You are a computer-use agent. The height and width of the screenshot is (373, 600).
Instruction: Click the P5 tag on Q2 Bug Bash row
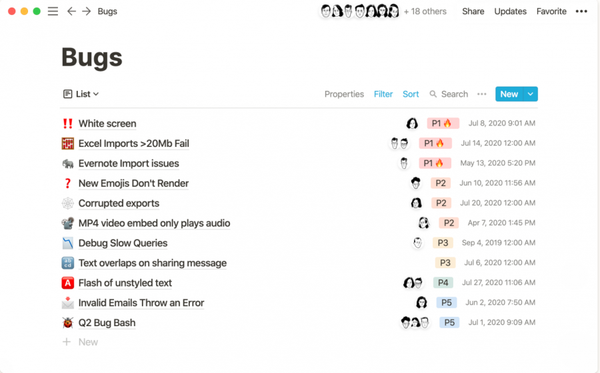449,323
